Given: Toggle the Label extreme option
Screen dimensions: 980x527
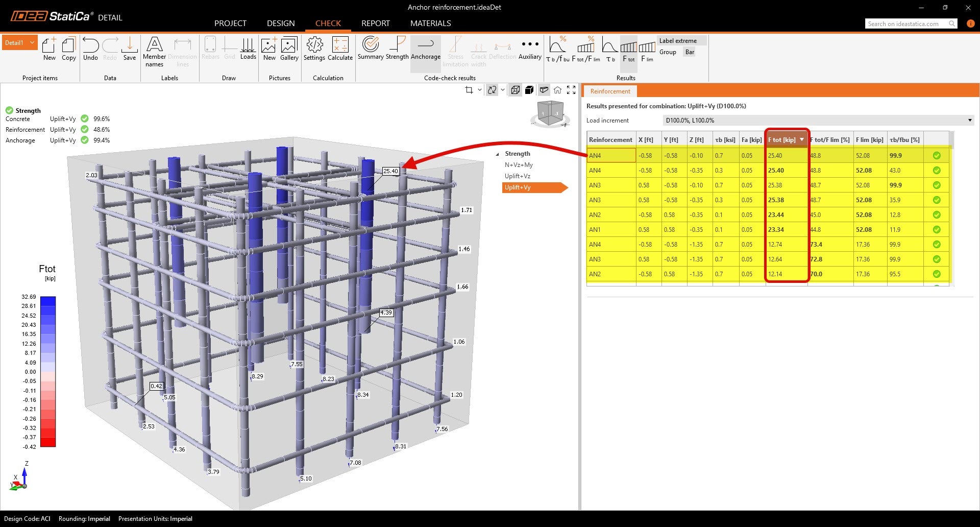Looking at the screenshot, I should pyautogui.click(x=677, y=41).
